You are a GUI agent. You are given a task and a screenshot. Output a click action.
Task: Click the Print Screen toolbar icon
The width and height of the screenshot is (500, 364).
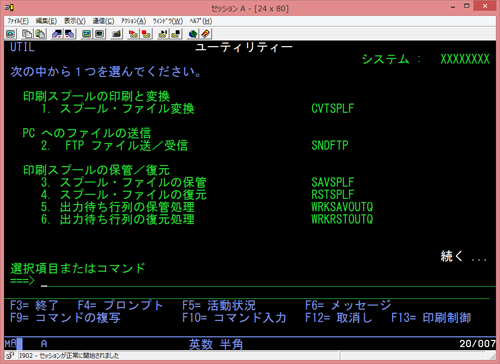11,34
